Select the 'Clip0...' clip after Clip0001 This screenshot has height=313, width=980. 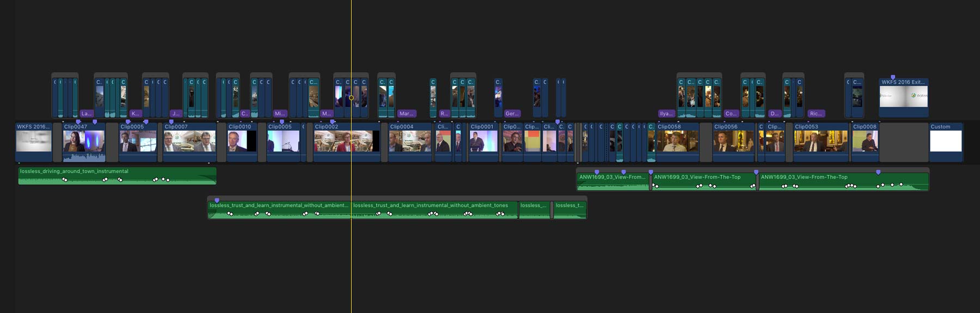pyautogui.click(x=512, y=142)
